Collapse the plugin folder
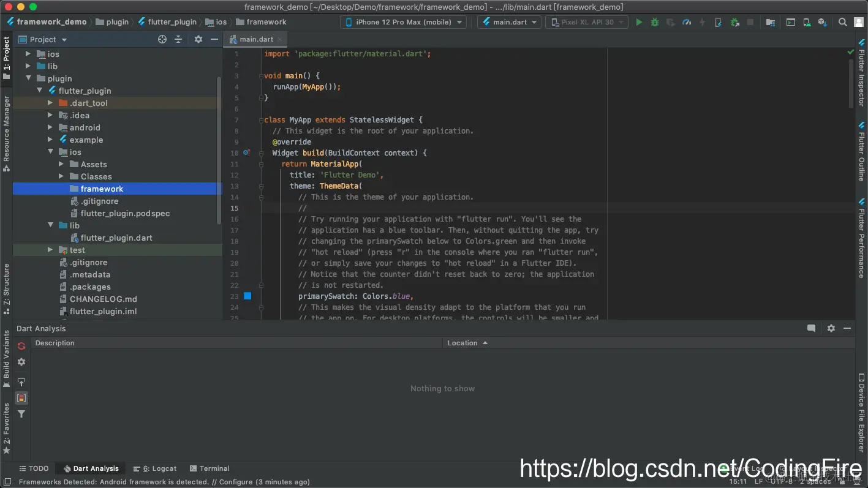The width and height of the screenshot is (868, 488). 28,78
